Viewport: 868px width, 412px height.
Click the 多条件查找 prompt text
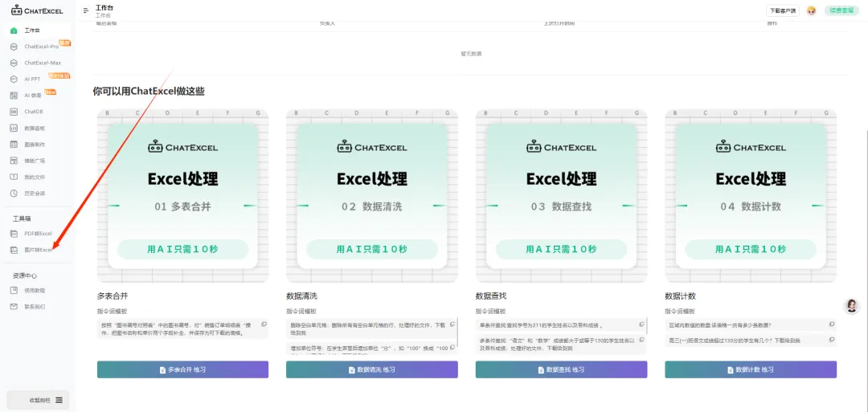(558, 345)
